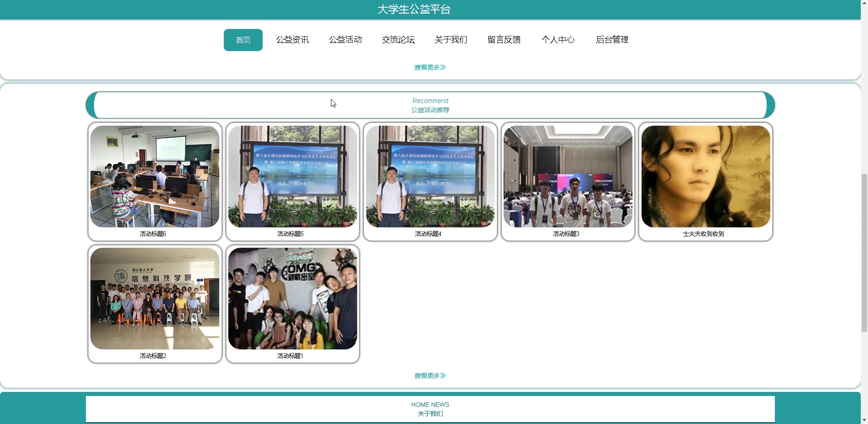Open the 关于我们 menu item
Image resolution: width=868 pixels, height=424 pixels.
click(451, 40)
